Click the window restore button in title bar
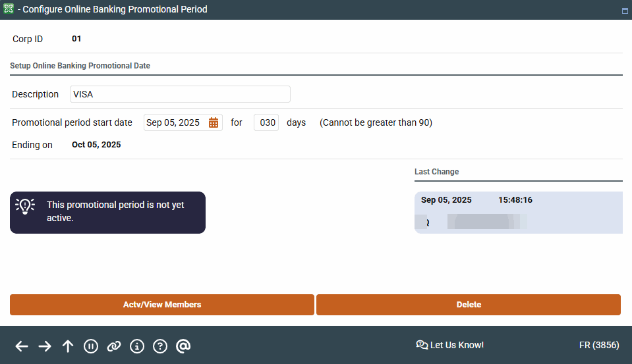 (624, 11)
